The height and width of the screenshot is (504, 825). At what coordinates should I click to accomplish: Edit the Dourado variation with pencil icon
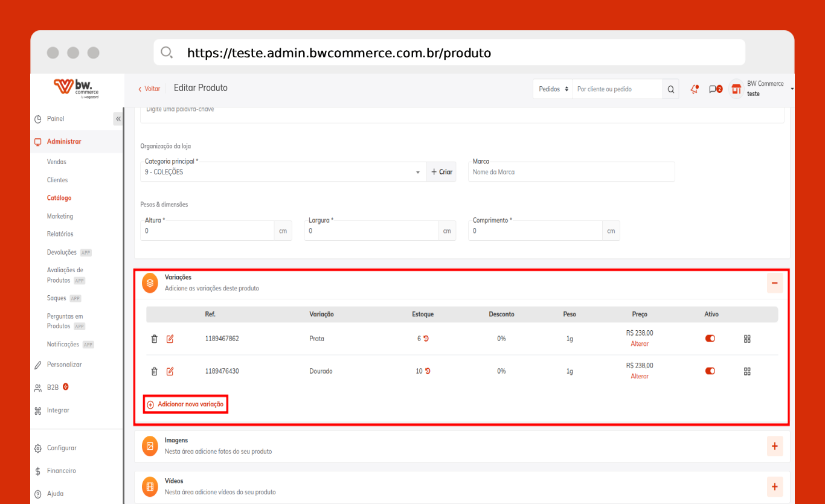tap(170, 371)
